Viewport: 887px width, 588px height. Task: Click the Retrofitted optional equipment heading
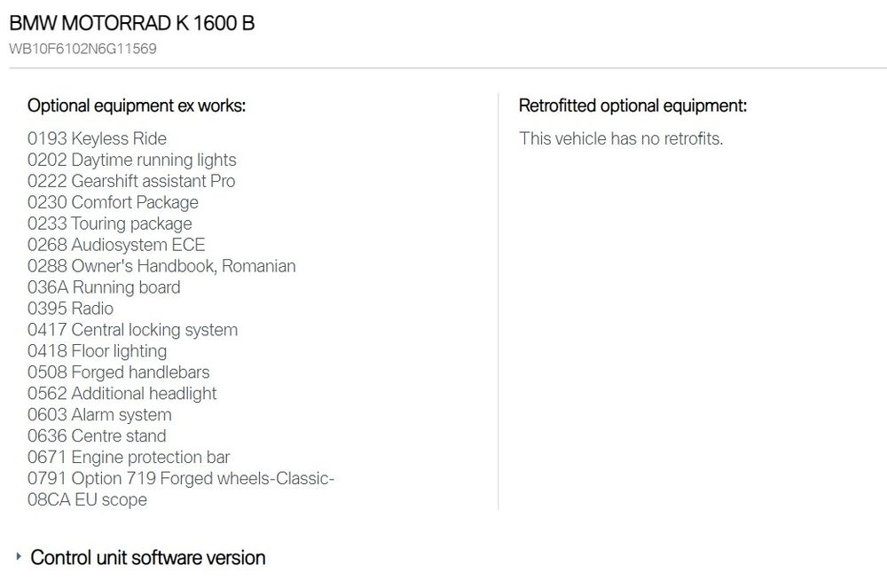click(632, 106)
